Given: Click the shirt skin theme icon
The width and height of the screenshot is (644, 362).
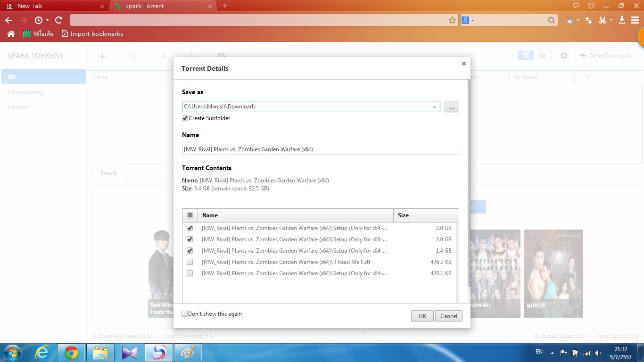Looking at the screenshot, I should [x=591, y=6].
